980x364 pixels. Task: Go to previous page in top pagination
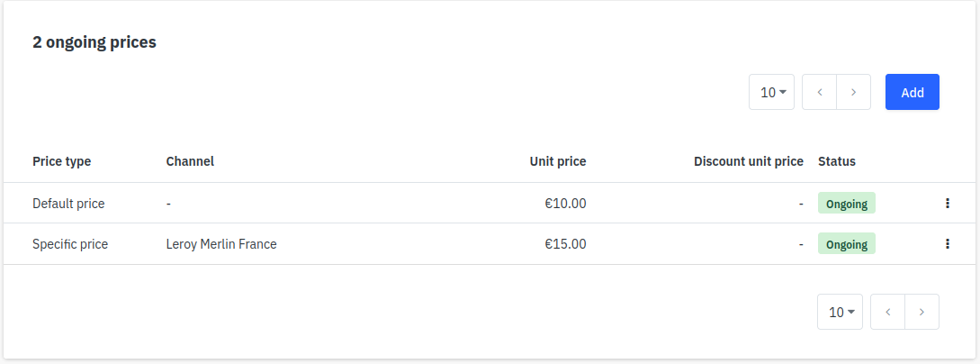tap(820, 92)
